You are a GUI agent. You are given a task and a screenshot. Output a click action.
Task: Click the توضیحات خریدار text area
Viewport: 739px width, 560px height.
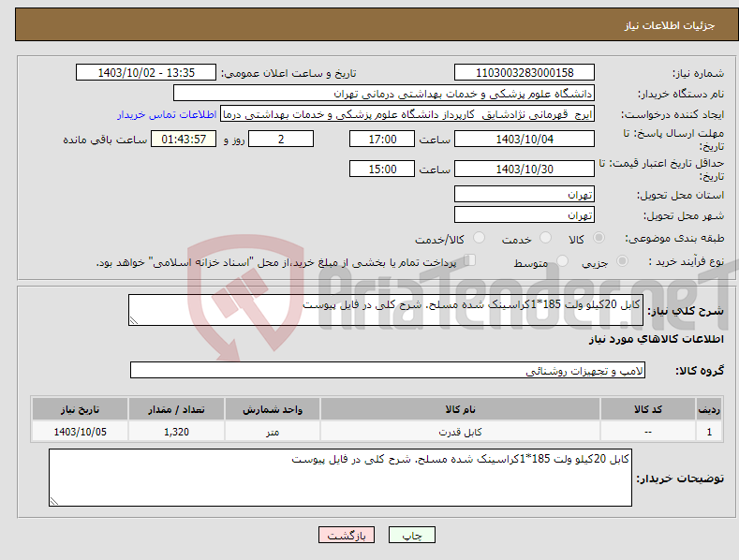point(340,478)
